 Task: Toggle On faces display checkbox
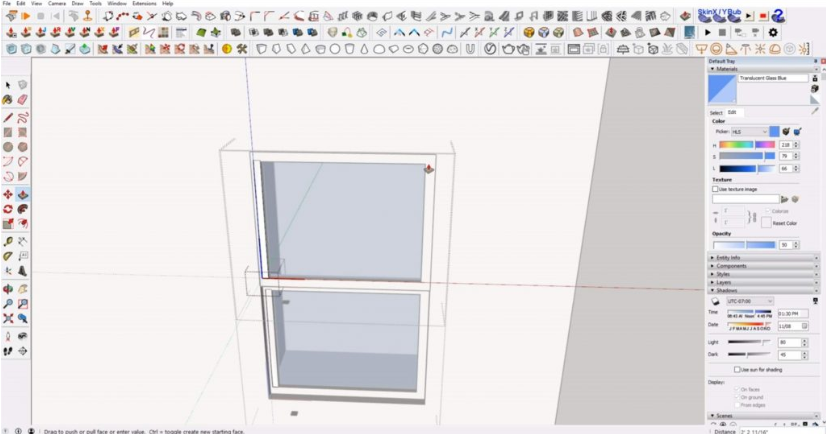pos(737,389)
